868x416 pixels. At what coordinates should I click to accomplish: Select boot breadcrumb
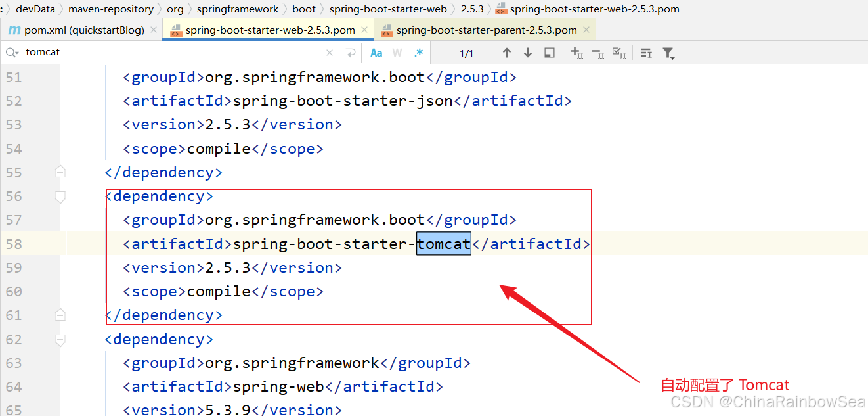[x=304, y=9]
